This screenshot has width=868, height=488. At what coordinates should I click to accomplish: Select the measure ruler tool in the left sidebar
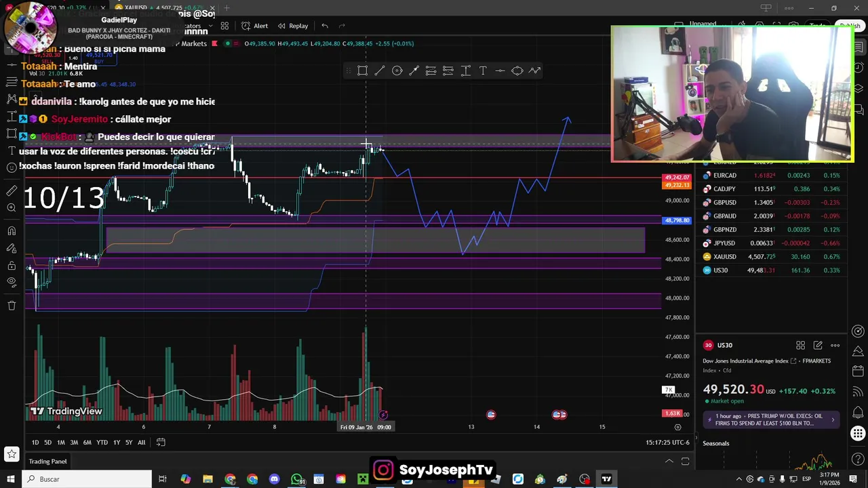[x=12, y=191]
